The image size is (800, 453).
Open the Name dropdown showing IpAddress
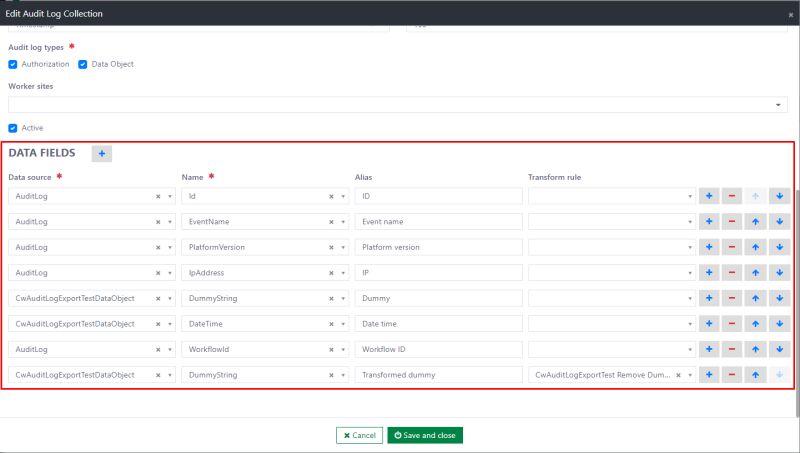pyautogui.click(x=343, y=273)
